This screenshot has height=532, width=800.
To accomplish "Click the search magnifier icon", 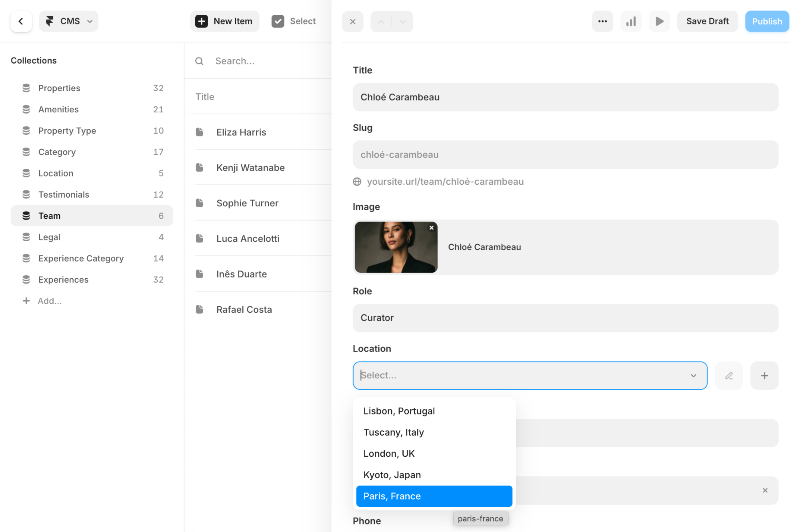I will 199,61.
